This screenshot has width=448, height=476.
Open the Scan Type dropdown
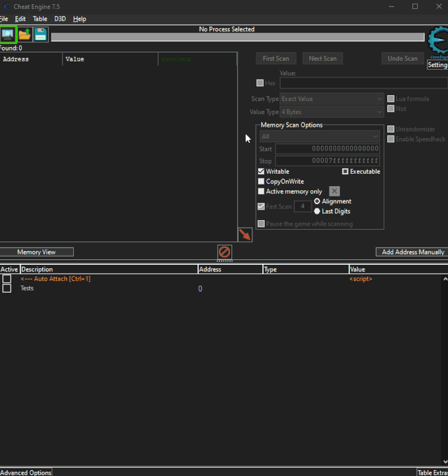(x=332, y=99)
